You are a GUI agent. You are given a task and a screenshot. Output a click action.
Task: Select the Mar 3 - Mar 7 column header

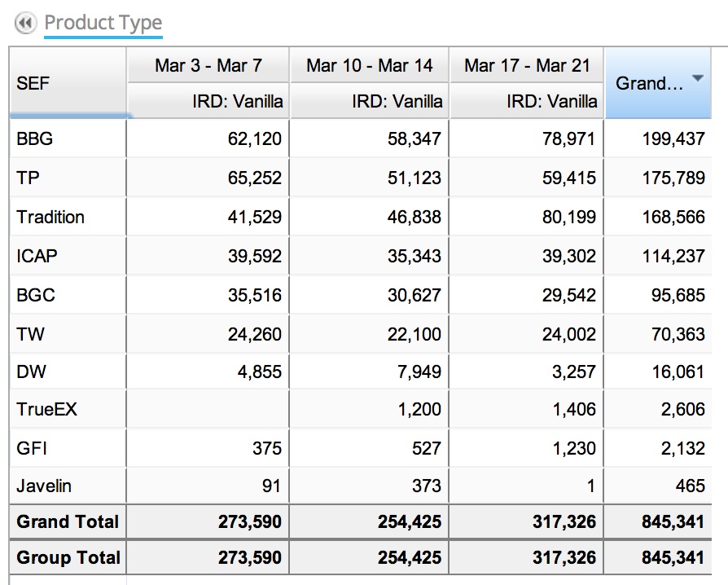click(208, 65)
